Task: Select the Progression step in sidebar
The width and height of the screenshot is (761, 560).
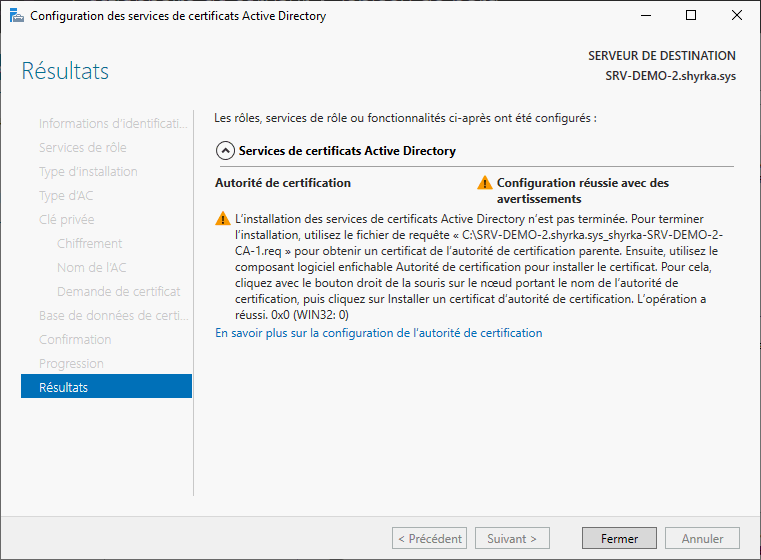Action: (71, 363)
